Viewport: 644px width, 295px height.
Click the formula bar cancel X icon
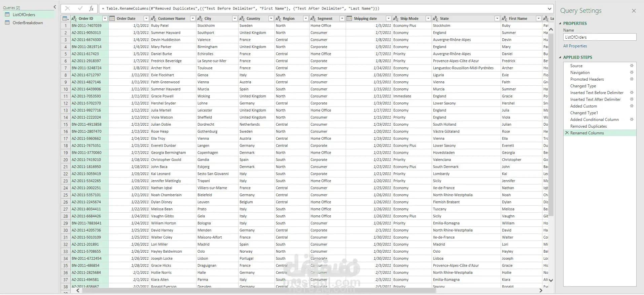pos(67,8)
